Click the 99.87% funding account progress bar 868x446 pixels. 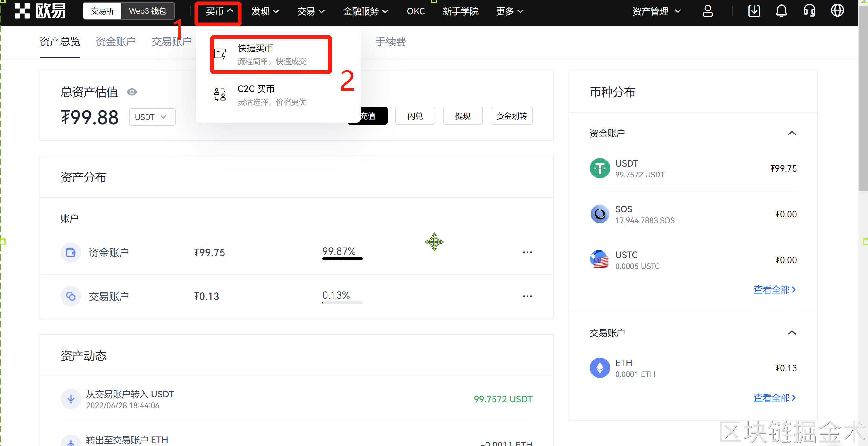point(342,258)
